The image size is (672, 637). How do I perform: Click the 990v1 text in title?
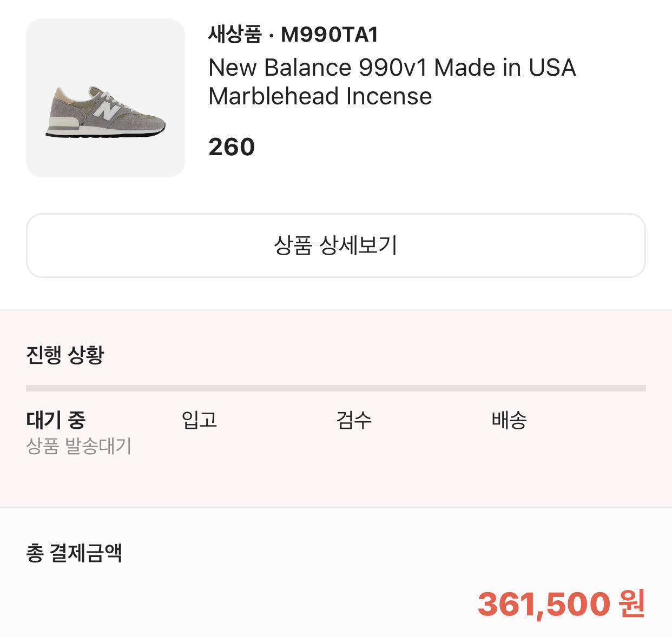(x=393, y=68)
